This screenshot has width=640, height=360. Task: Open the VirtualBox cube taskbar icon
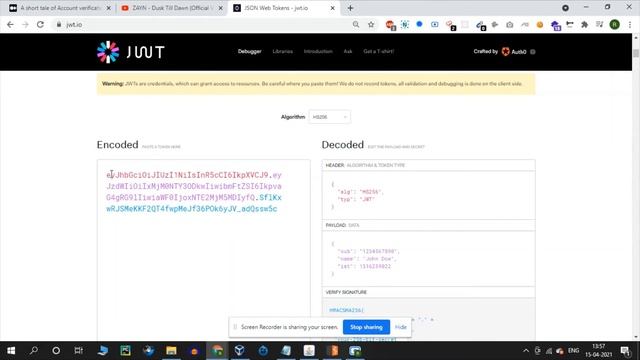tap(240, 351)
